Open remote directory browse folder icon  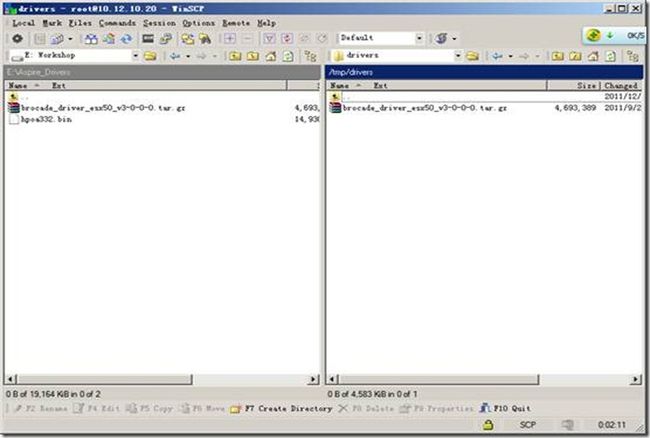(x=472, y=56)
